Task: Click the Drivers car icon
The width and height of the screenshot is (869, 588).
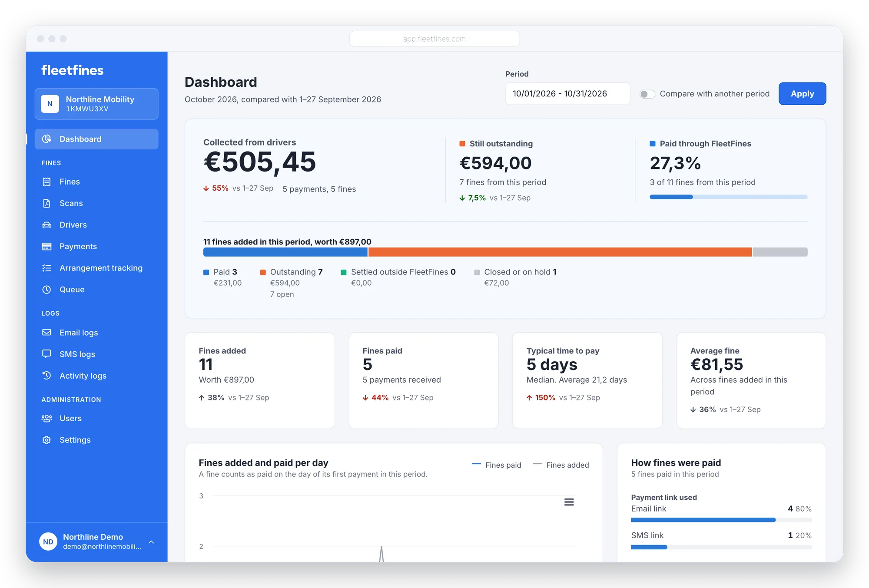Action: click(46, 225)
